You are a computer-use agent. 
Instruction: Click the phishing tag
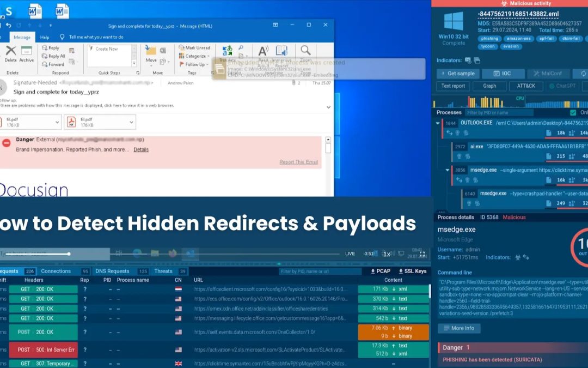point(489,38)
